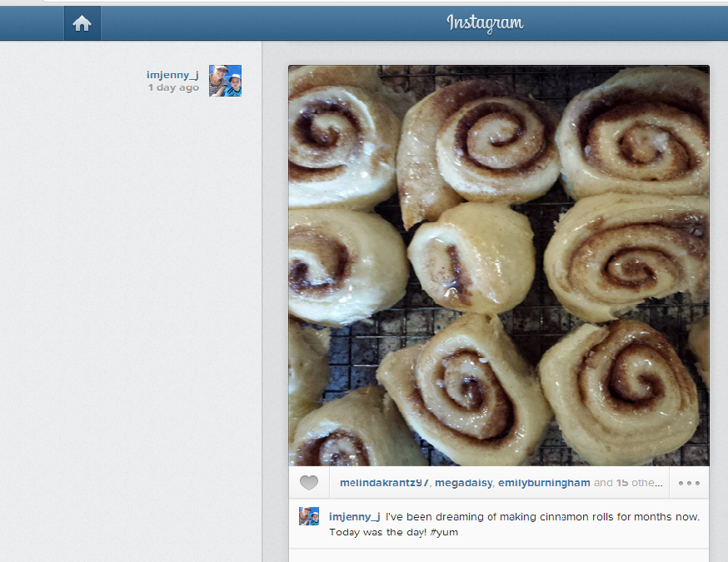
Task: Click the empty comment area below caption
Action: tap(499, 555)
